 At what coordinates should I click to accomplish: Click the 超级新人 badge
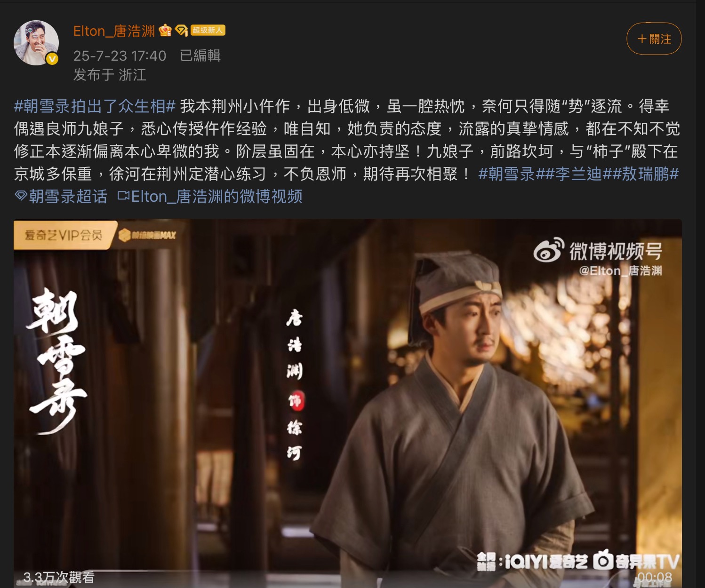click(x=208, y=30)
